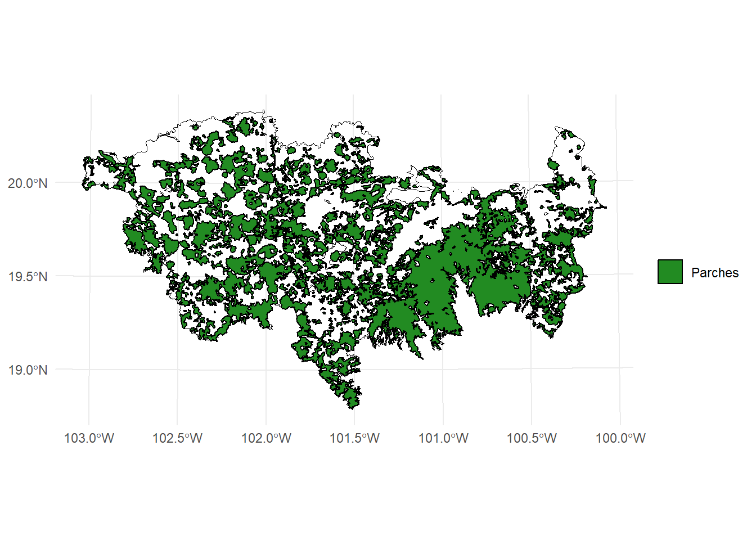The height and width of the screenshot is (540, 756).
Task: Click gridline intersection of 19.0°N and 102.5°W
Action: point(177,370)
